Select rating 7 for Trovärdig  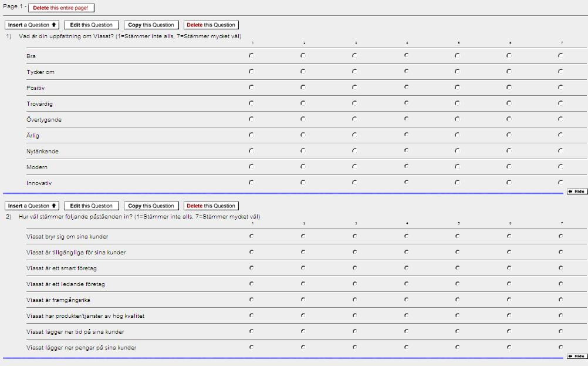[x=560, y=103]
